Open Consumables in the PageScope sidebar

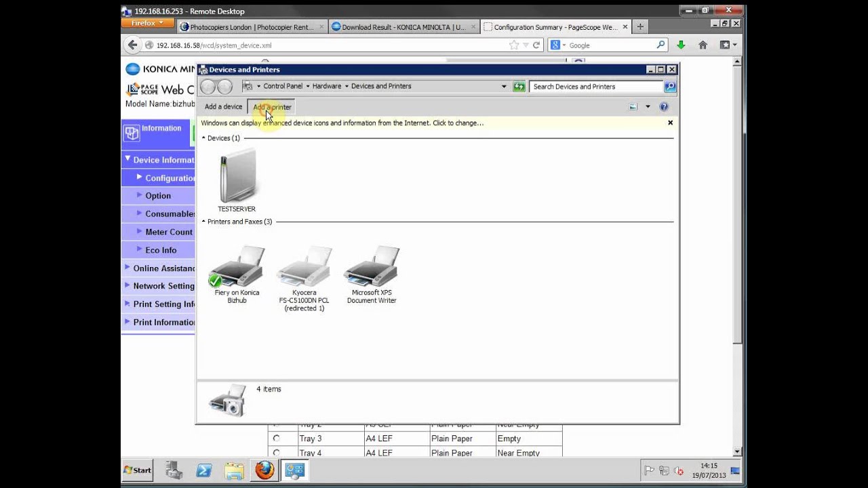point(170,214)
